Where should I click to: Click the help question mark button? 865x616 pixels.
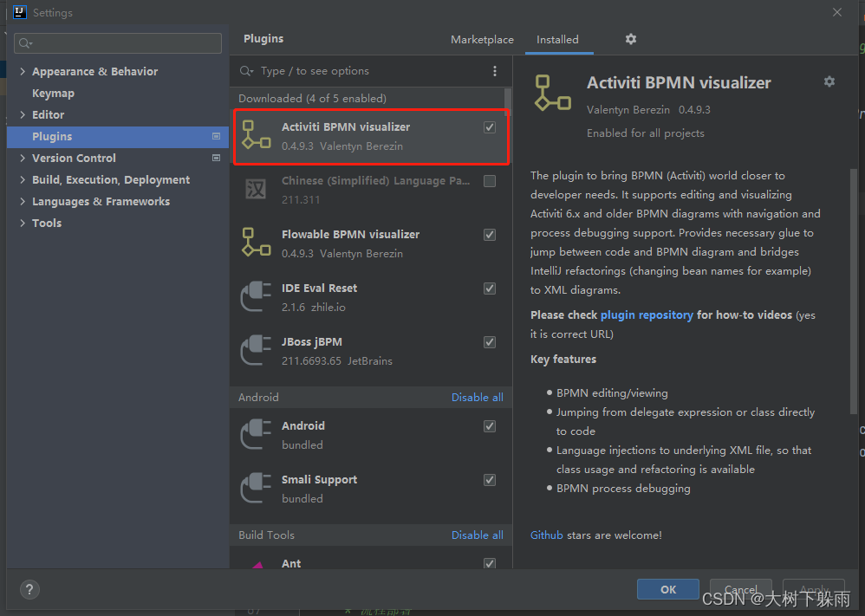[x=29, y=589]
